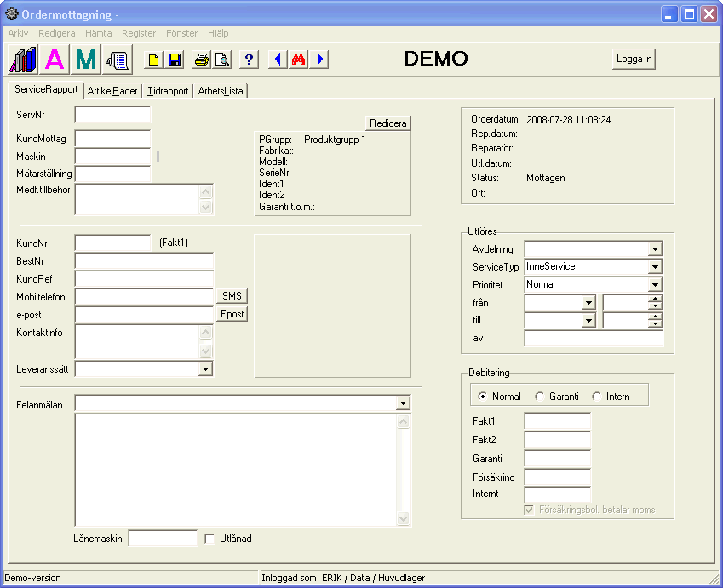Click the books register icon in toolbar
This screenshot has height=588, width=723.
(x=23, y=60)
